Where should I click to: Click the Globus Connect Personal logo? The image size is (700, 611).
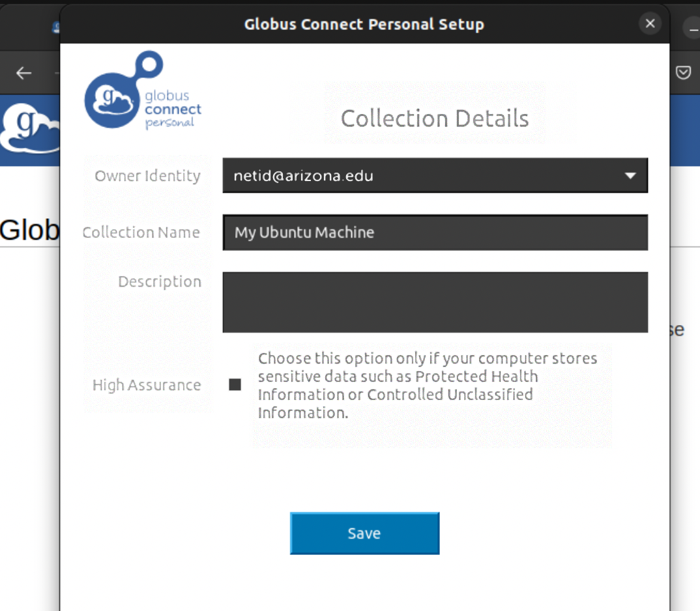point(143,90)
